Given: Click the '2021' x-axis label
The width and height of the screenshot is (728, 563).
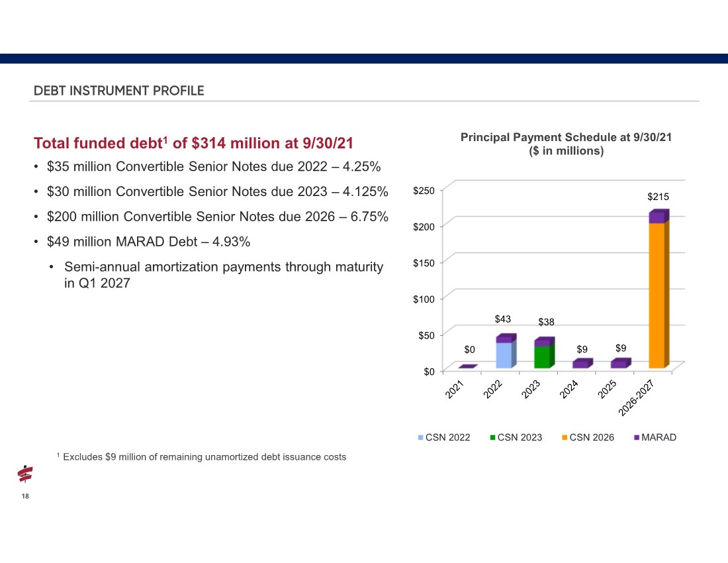Looking at the screenshot, I should pos(455,389).
